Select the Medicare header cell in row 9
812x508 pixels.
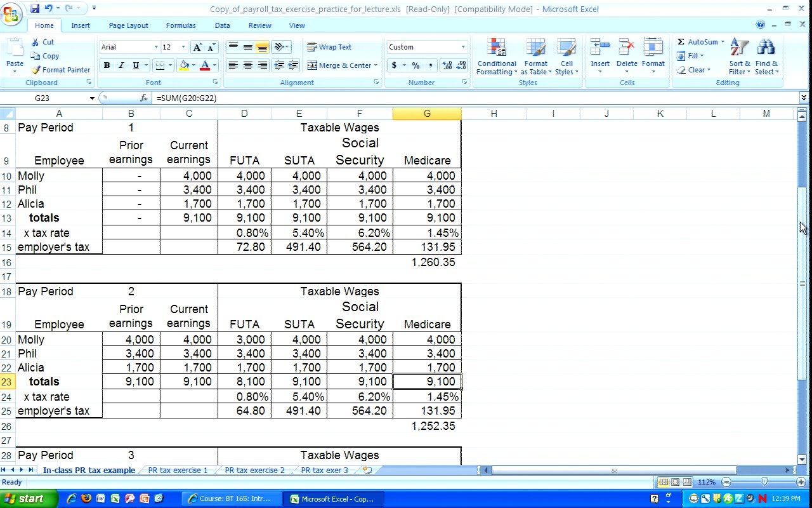point(427,161)
